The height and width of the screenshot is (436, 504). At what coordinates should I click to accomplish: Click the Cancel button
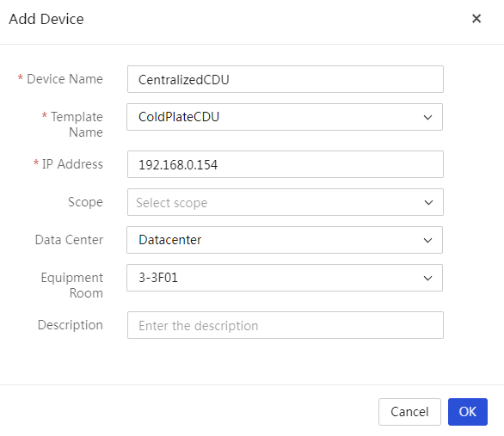409,412
